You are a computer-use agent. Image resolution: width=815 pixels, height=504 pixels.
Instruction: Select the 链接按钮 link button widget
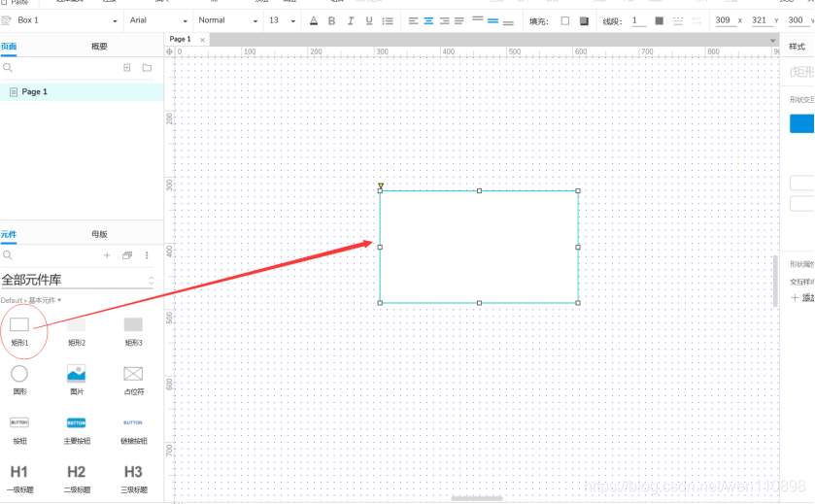pos(134,430)
